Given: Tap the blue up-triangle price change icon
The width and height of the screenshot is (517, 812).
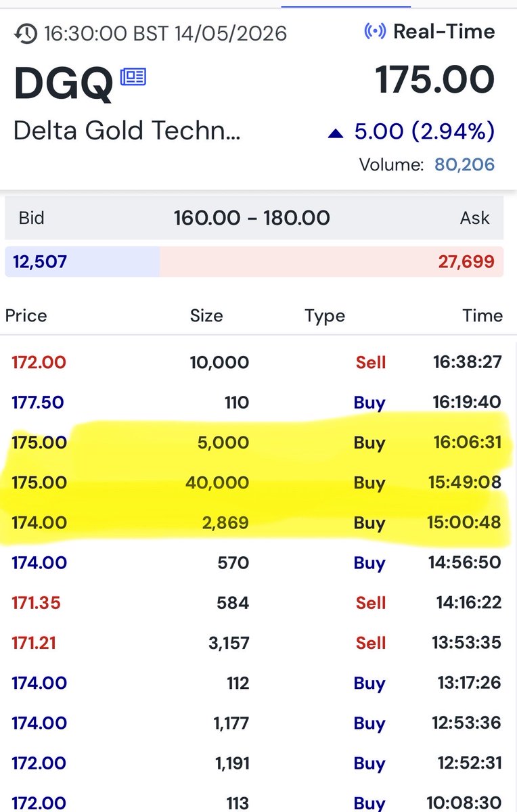Looking at the screenshot, I should click(x=336, y=134).
